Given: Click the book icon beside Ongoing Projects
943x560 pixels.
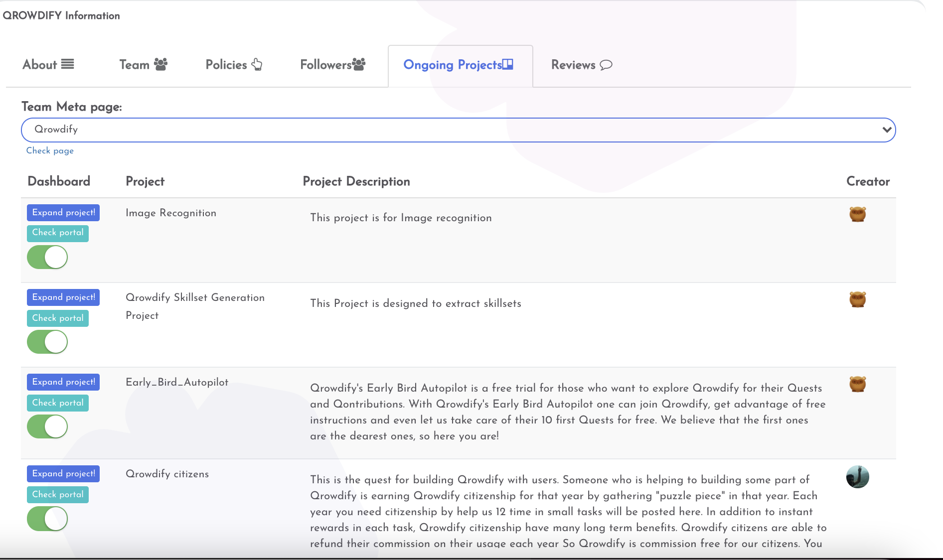Looking at the screenshot, I should coord(507,64).
